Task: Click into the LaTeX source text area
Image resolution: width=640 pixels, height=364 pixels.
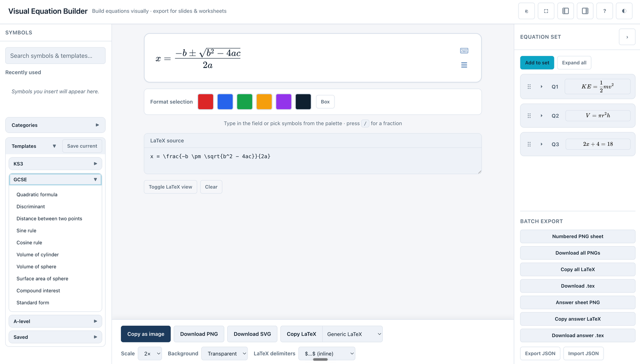Action: (313, 161)
